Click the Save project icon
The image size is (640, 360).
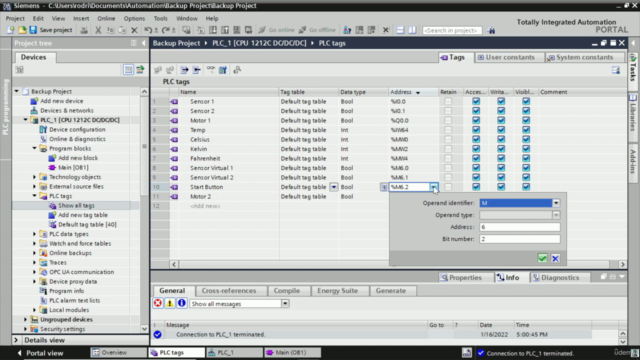pyautogui.click(x=33, y=30)
